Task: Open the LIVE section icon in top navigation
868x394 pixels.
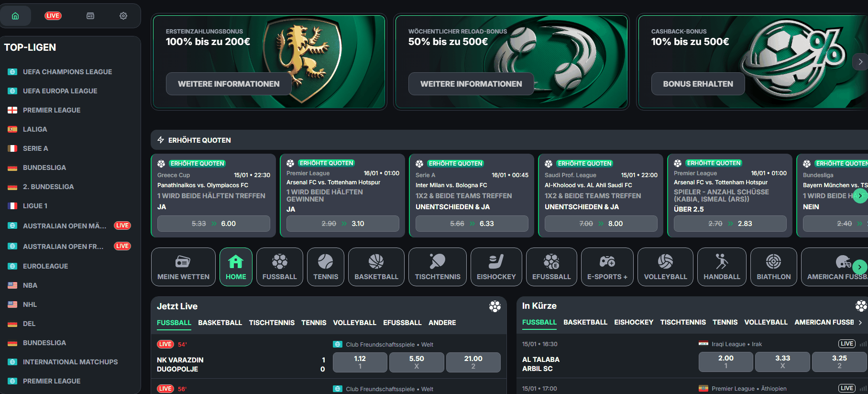Action: (53, 16)
